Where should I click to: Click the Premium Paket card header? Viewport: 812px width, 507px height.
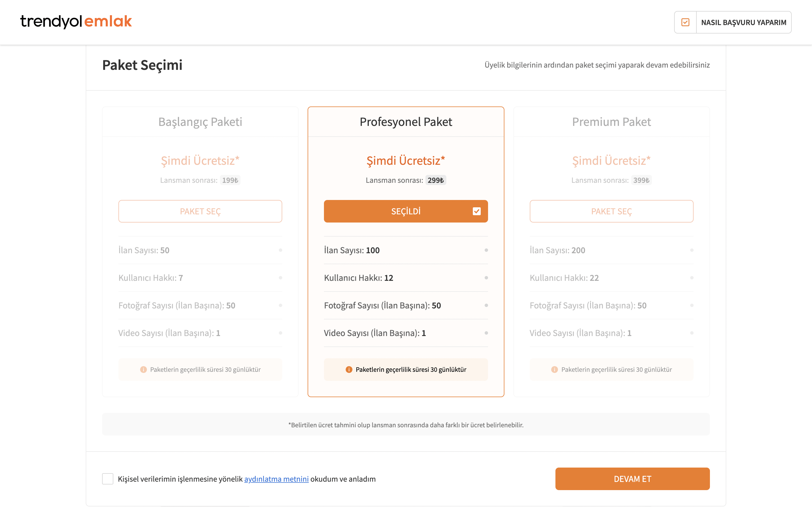point(611,122)
